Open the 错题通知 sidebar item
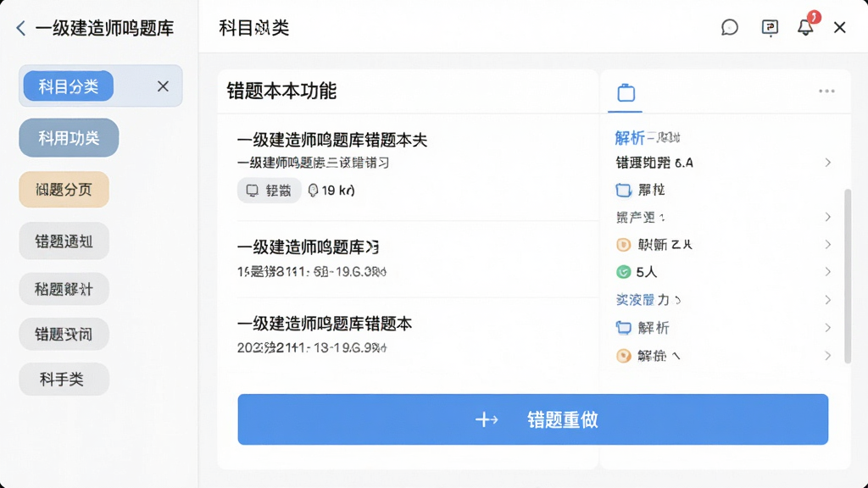868x488 pixels. (64, 241)
